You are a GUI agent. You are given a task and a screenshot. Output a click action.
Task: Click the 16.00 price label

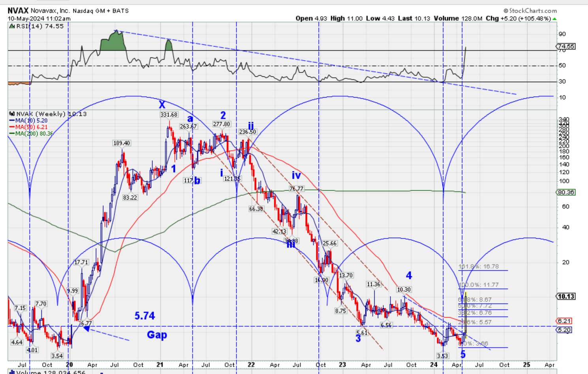tap(321, 280)
